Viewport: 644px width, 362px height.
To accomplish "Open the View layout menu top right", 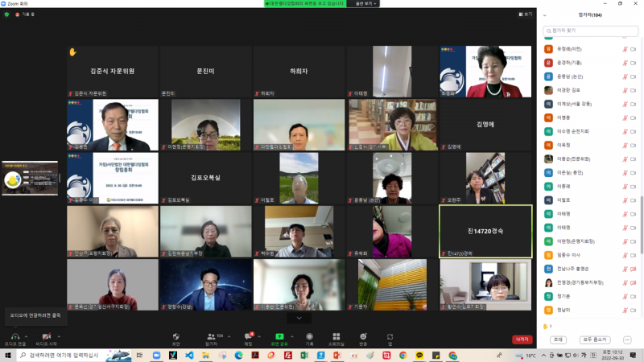I will point(526,14).
